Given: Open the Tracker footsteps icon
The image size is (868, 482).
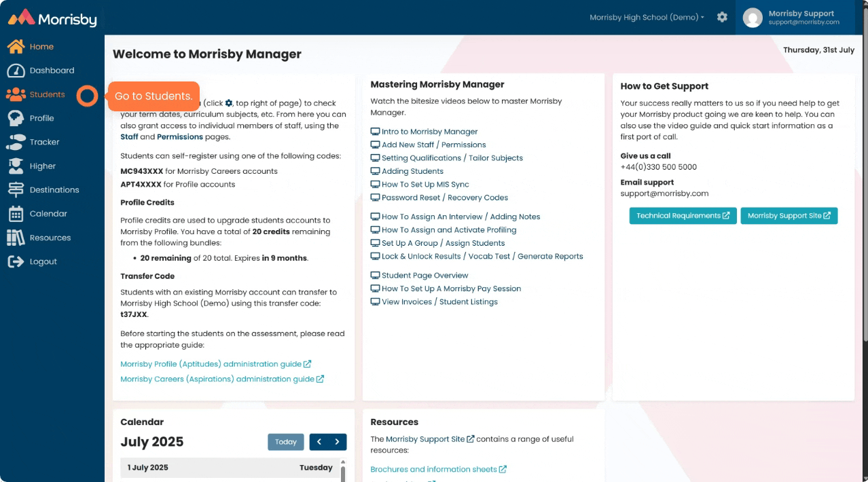Looking at the screenshot, I should tap(16, 142).
